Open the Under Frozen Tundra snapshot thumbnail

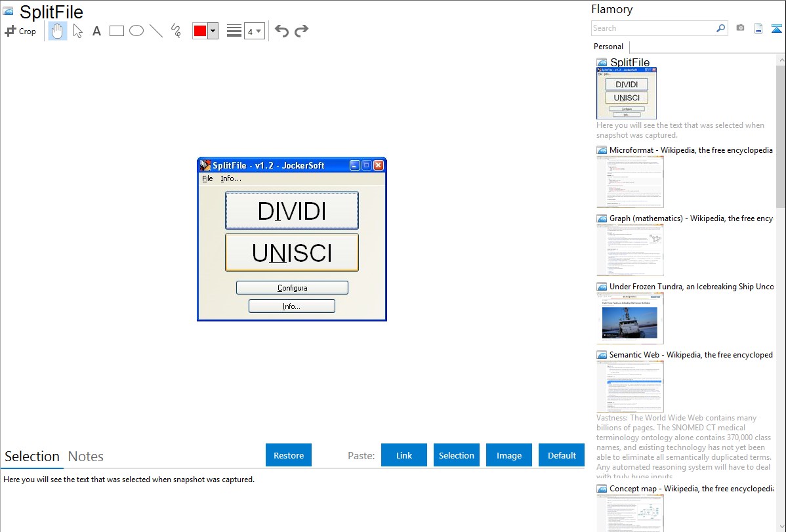pyautogui.click(x=630, y=318)
